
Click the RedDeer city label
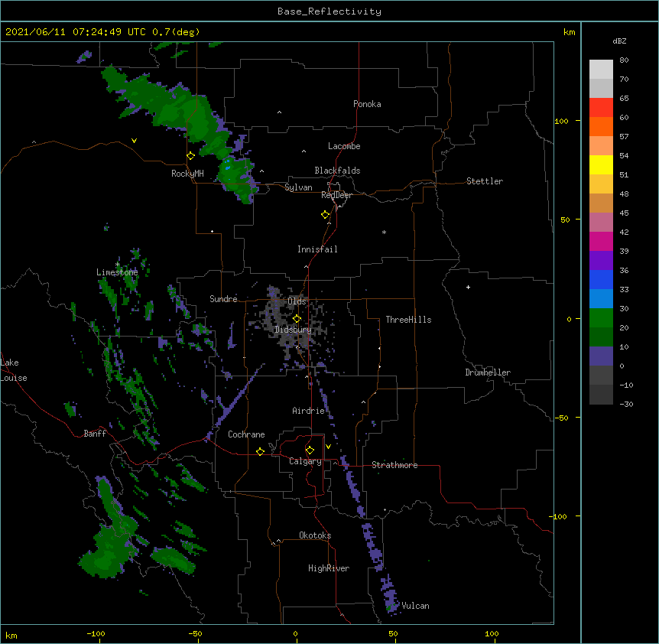click(336, 195)
